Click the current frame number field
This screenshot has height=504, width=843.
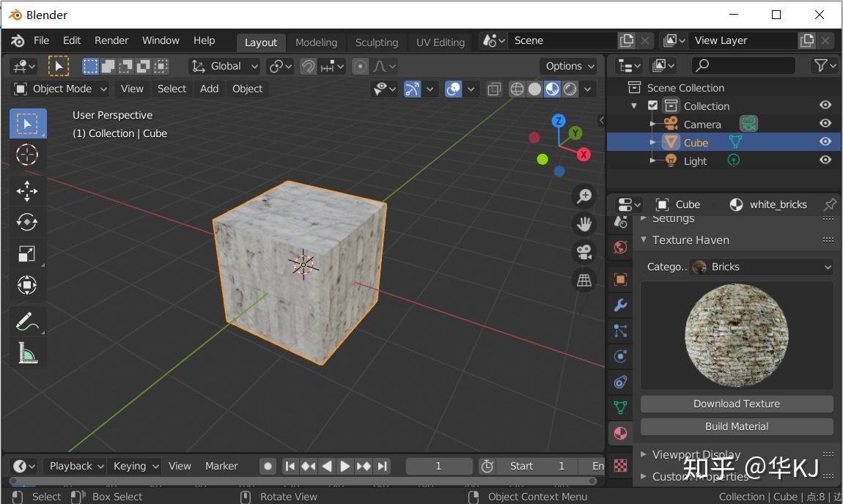[x=438, y=466]
